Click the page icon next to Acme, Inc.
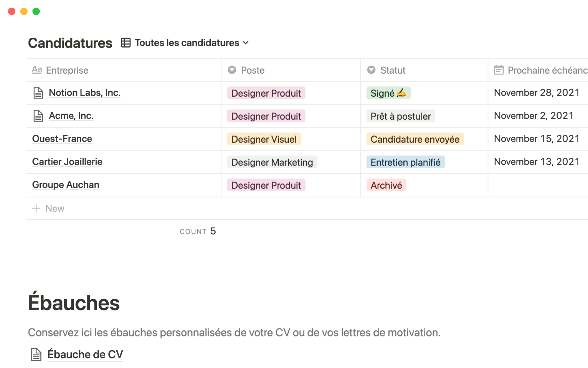This screenshot has height=368, width=588. point(38,116)
